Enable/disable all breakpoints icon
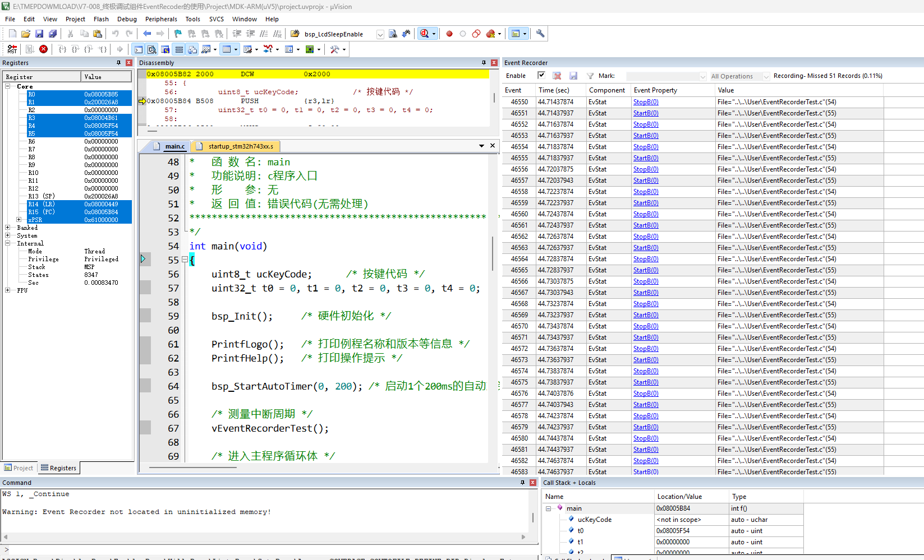Image resolution: width=924 pixels, height=560 pixels. pyautogui.click(x=476, y=34)
